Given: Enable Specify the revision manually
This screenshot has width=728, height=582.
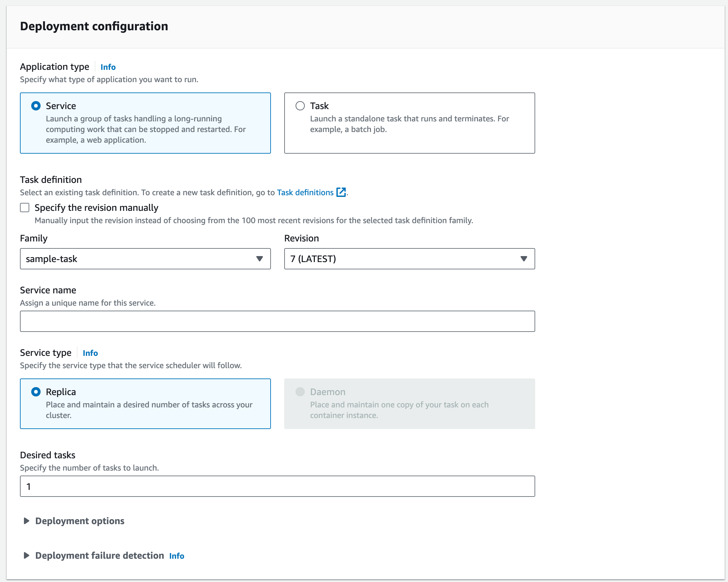Looking at the screenshot, I should [x=25, y=208].
